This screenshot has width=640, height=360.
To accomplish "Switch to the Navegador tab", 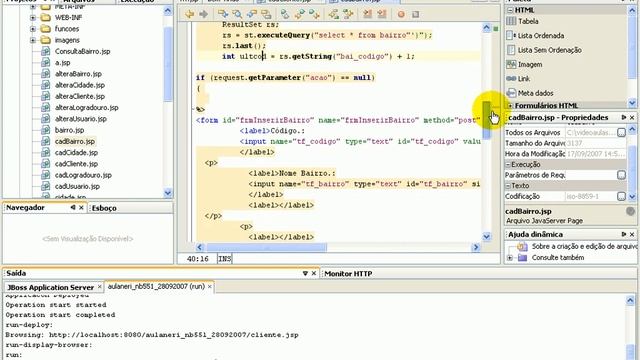I will point(25,208).
